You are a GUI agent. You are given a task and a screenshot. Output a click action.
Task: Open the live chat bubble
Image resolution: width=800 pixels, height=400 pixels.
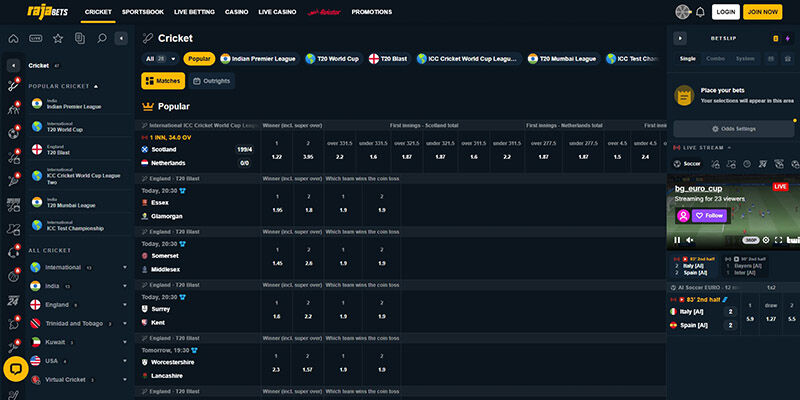(16, 368)
